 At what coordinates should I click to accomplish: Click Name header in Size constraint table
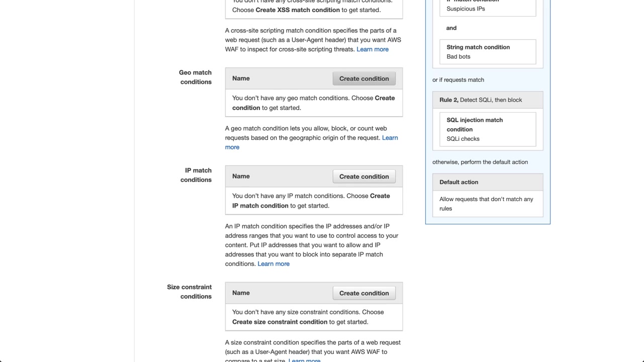[241, 293]
